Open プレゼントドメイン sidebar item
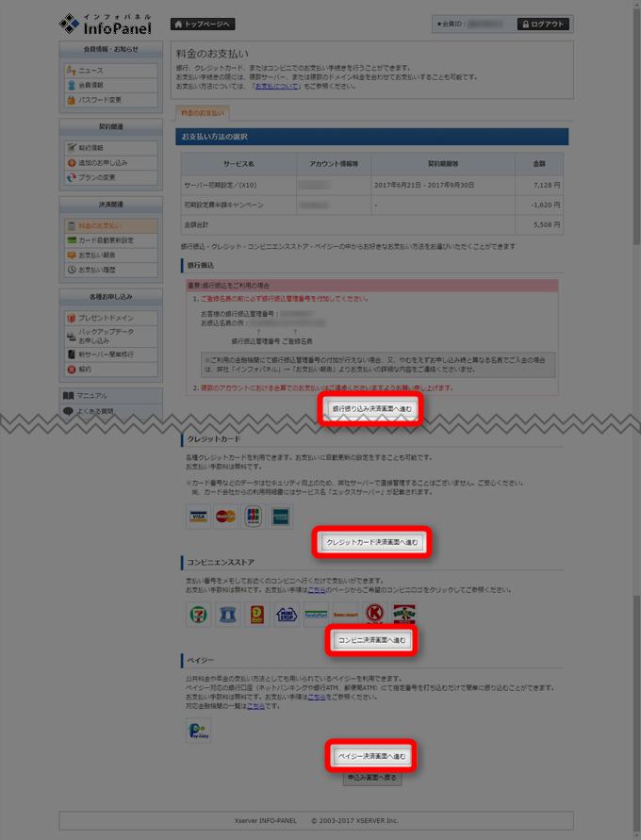Screen dimensions: 641x840 111,319
